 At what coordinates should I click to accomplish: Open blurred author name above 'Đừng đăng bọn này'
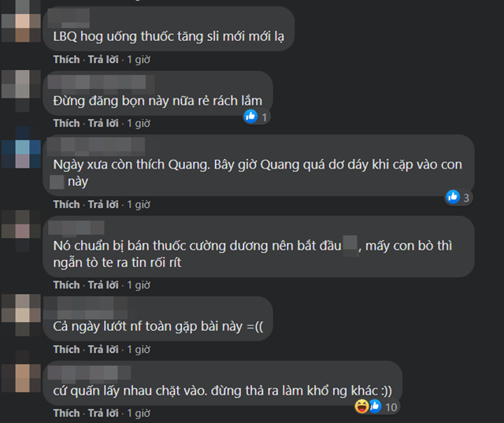point(102,82)
